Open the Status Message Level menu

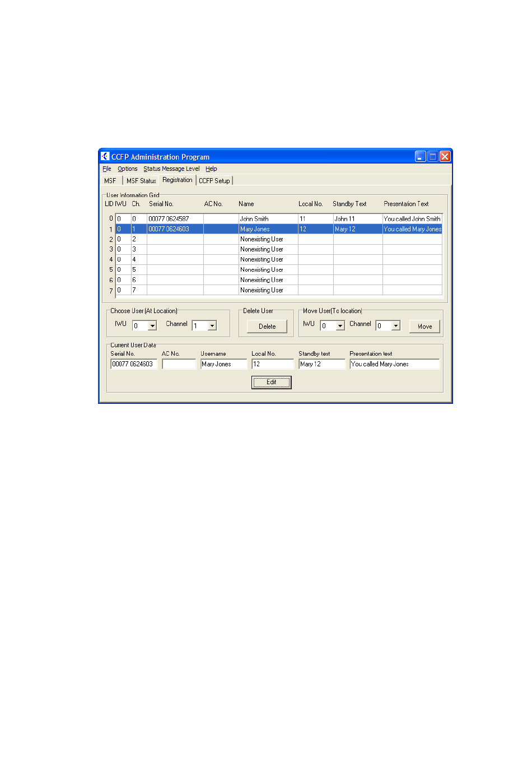click(171, 169)
